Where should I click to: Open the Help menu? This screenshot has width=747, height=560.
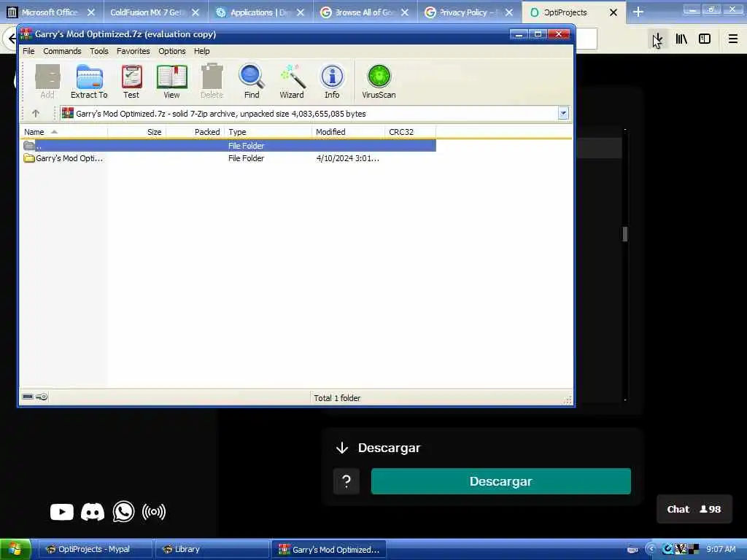point(201,51)
